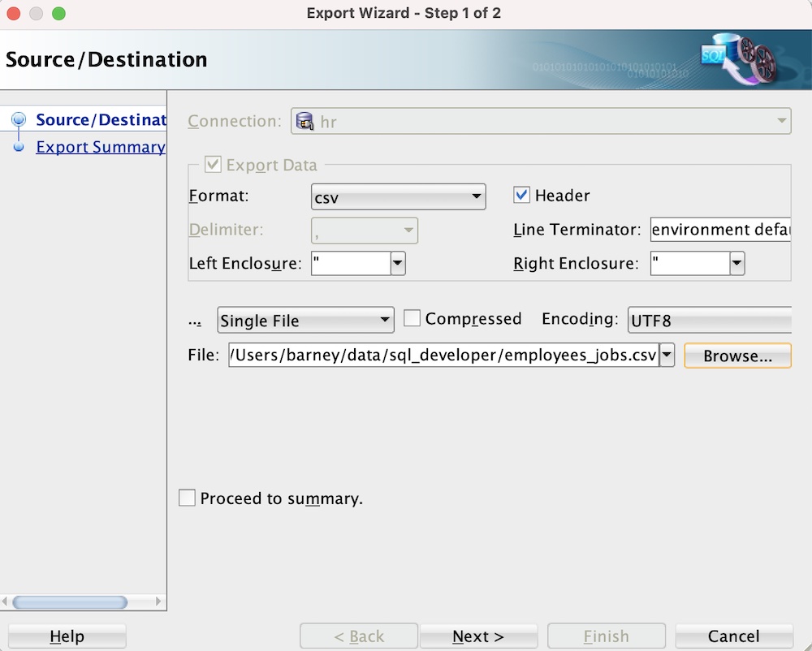Open the Line Terminator environment default field
The width and height of the screenshot is (812, 651).
(720, 229)
